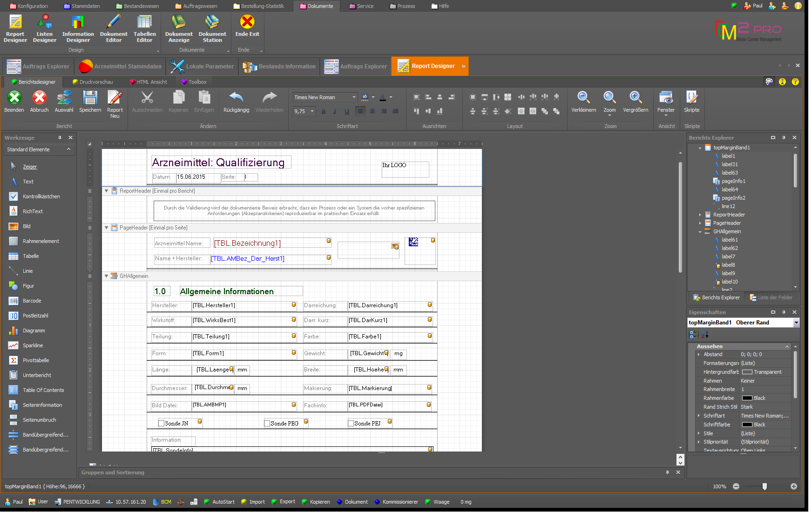Click the Hintergrundfarbe Transparent color swatch
Screen dimensions: 812x526
click(x=747, y=372)
